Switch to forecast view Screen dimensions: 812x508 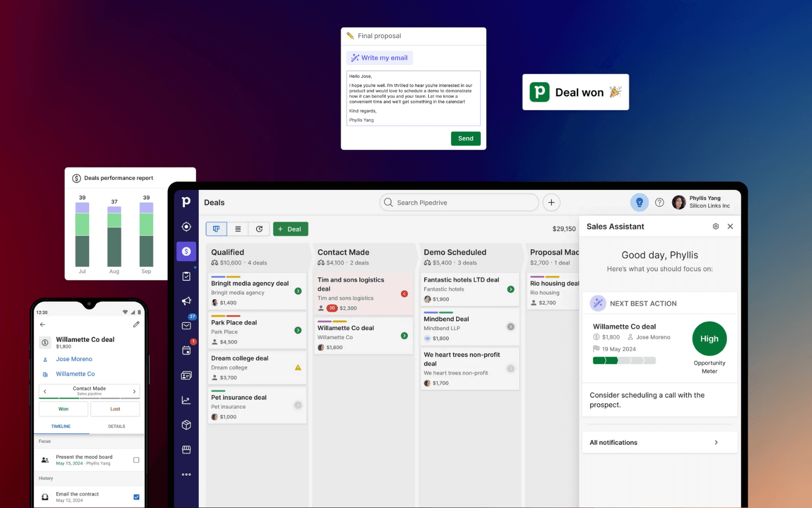tap(259, 229)
